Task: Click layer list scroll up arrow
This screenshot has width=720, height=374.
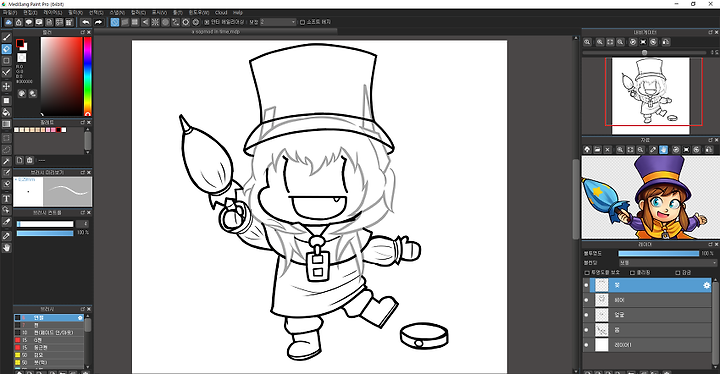Action: click(716, 281)
